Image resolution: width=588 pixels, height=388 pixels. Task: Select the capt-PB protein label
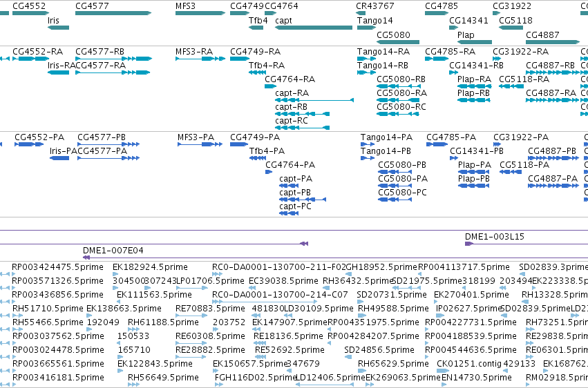click(295, 193)
